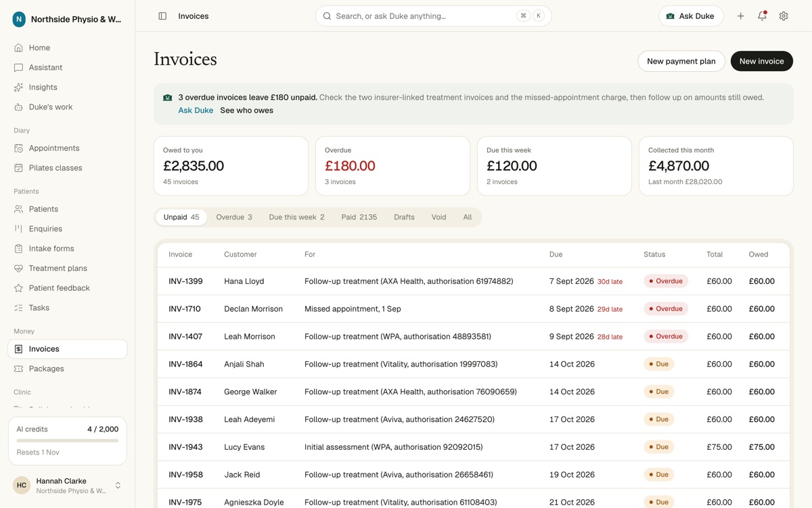Open invoice INV-1710

(185, 309)
